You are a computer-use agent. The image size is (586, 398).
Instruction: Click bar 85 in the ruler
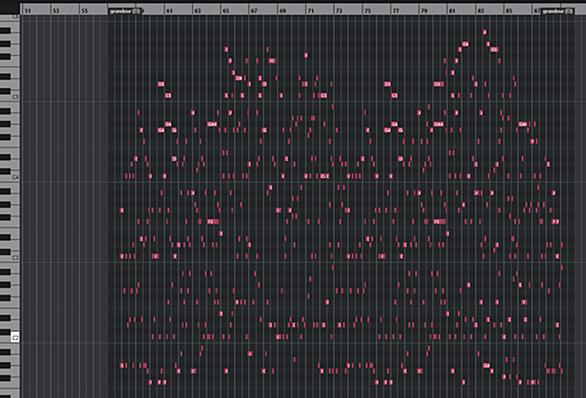(509, 11)
